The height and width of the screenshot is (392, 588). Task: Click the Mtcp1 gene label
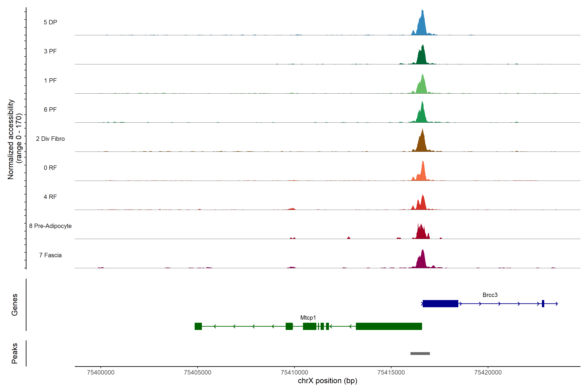pos(308,318)
